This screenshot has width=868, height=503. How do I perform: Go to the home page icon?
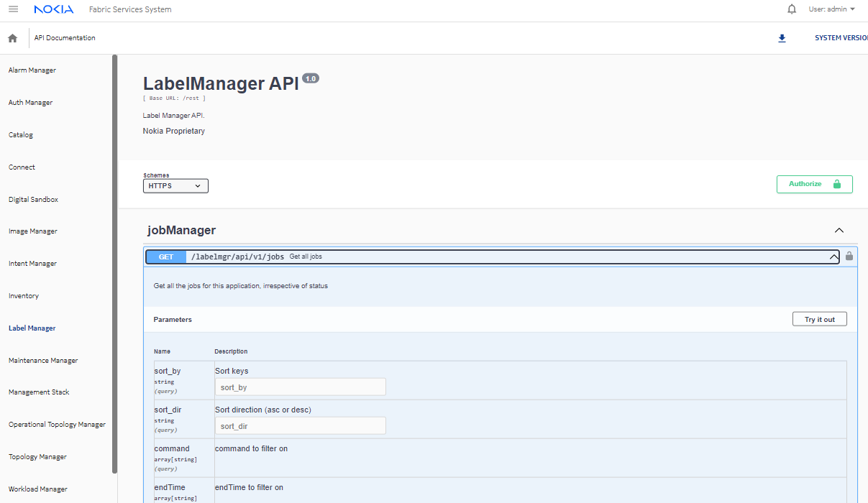[12, 38]
